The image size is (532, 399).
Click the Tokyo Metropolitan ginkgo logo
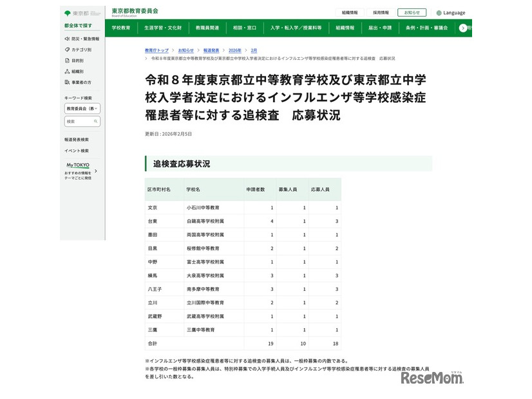coord(68,13)
